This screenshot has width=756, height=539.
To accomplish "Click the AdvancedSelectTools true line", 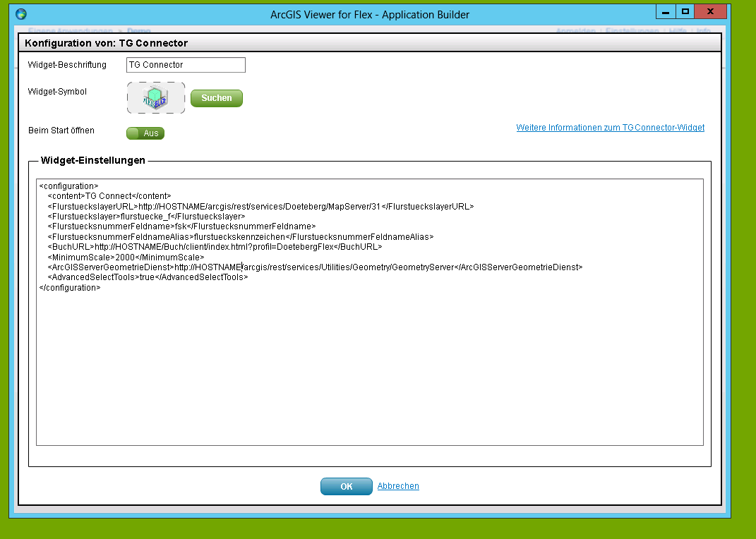I will 148,277.
